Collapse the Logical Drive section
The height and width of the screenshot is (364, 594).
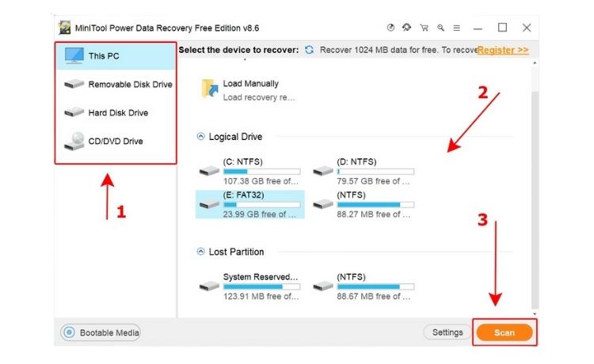pyautogui.click(x=201, y=136)
